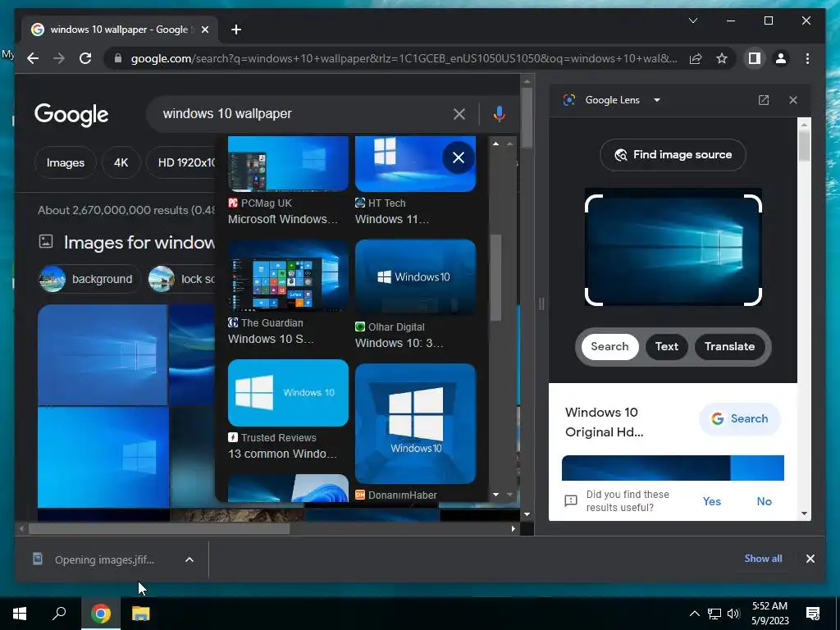Click the horizontal scrollbar right arrow

[514, 529]
